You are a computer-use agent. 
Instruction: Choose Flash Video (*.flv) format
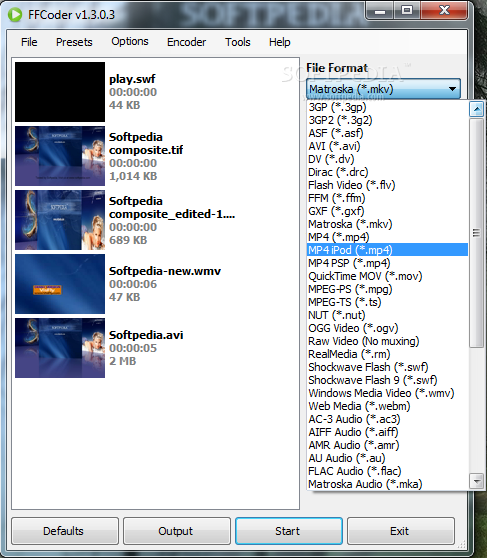387,185
